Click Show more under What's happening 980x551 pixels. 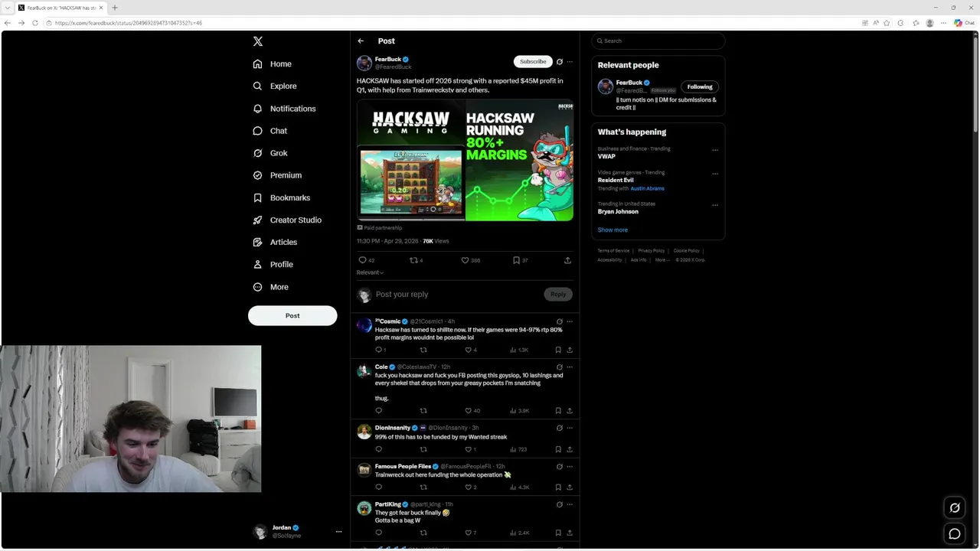pyautogui.click(x=612, y=230)
